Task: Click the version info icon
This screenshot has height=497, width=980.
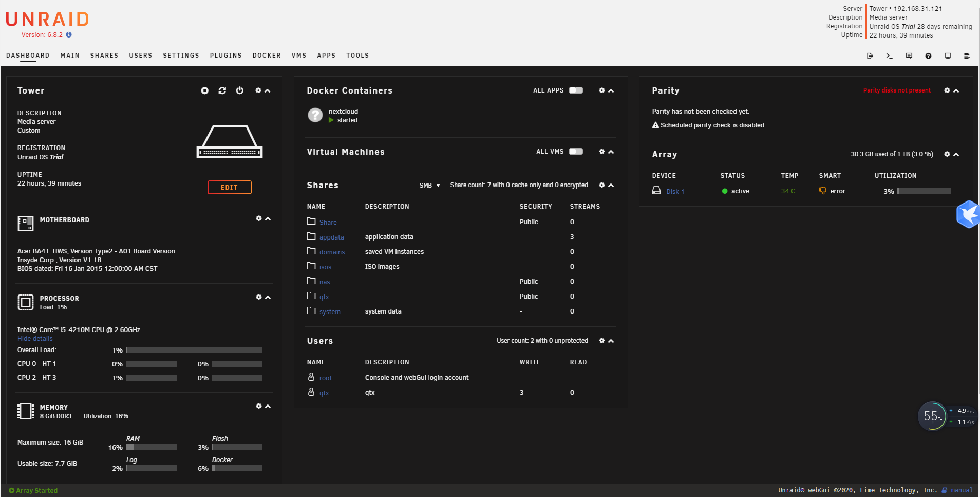Action: 69,35
